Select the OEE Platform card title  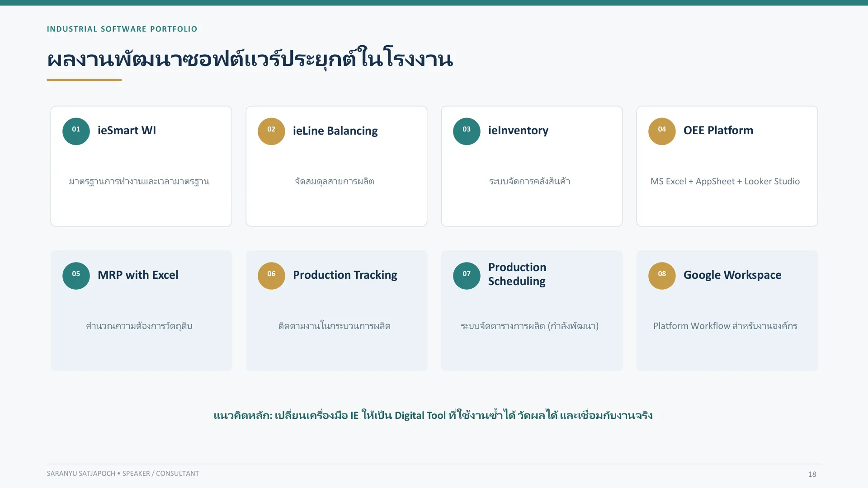(718, 131)
